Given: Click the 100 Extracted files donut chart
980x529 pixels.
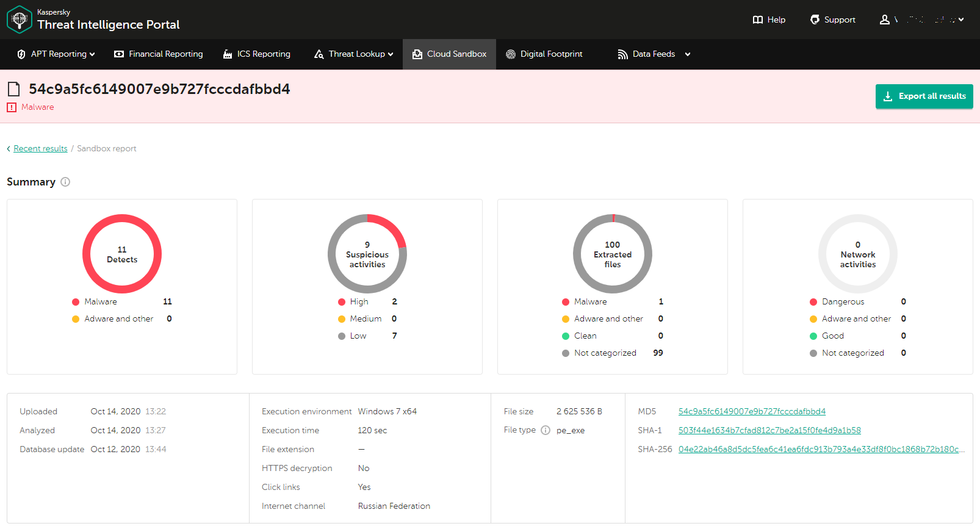Looking at the screenshot, I should (613, 254).
